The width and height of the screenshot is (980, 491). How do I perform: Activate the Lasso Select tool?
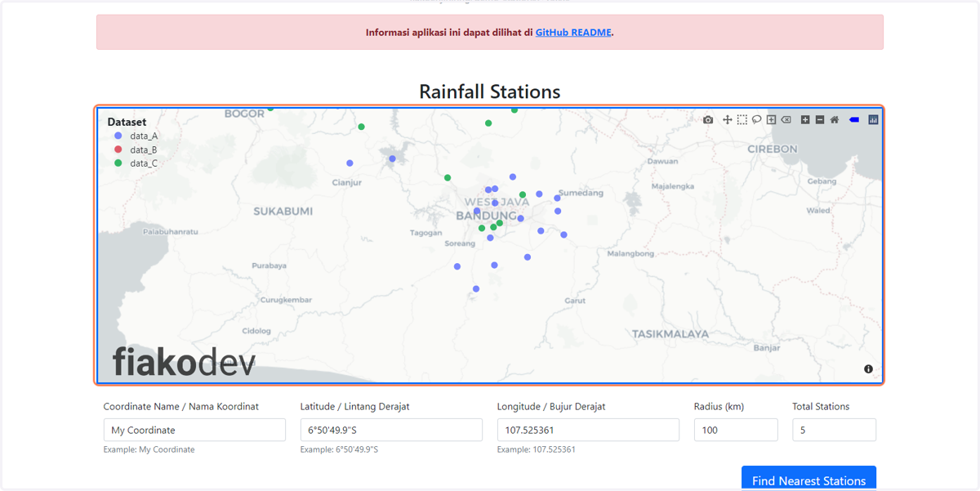point(756,120)
